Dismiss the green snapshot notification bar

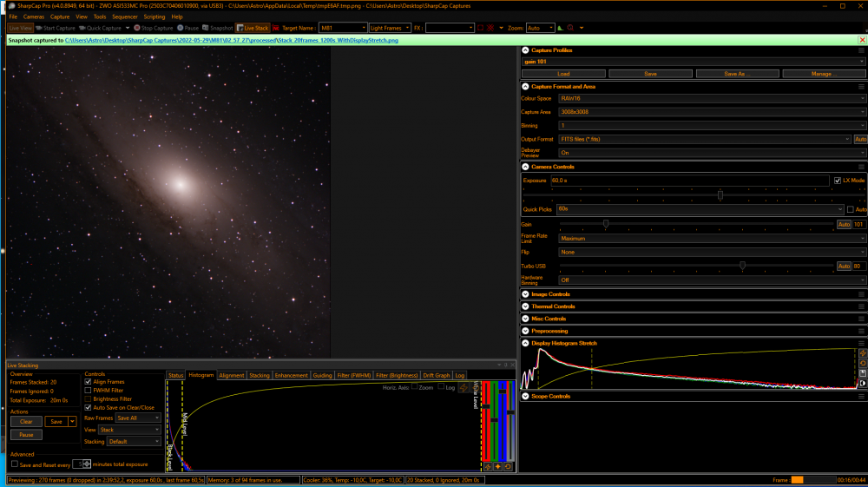click(x=862, y=41)
